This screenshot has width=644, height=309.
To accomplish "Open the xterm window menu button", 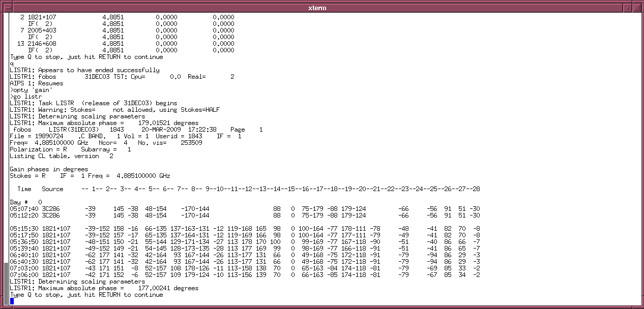I will (x=8, y=8).
